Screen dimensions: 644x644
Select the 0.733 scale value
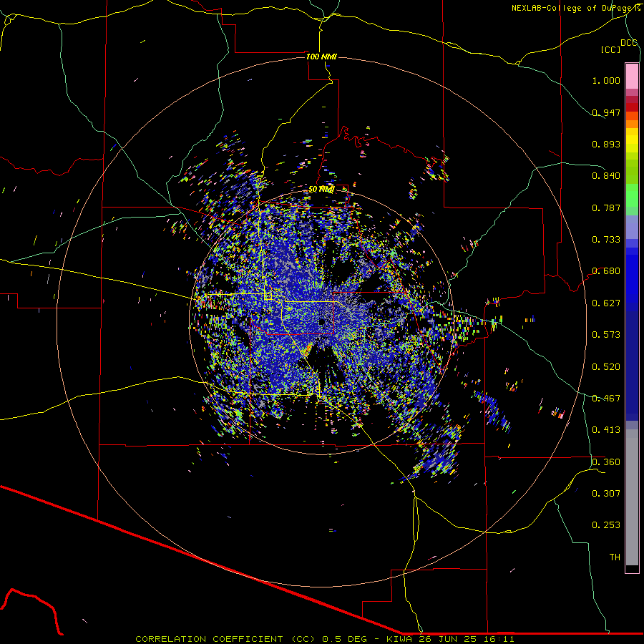tap(606, 240)
